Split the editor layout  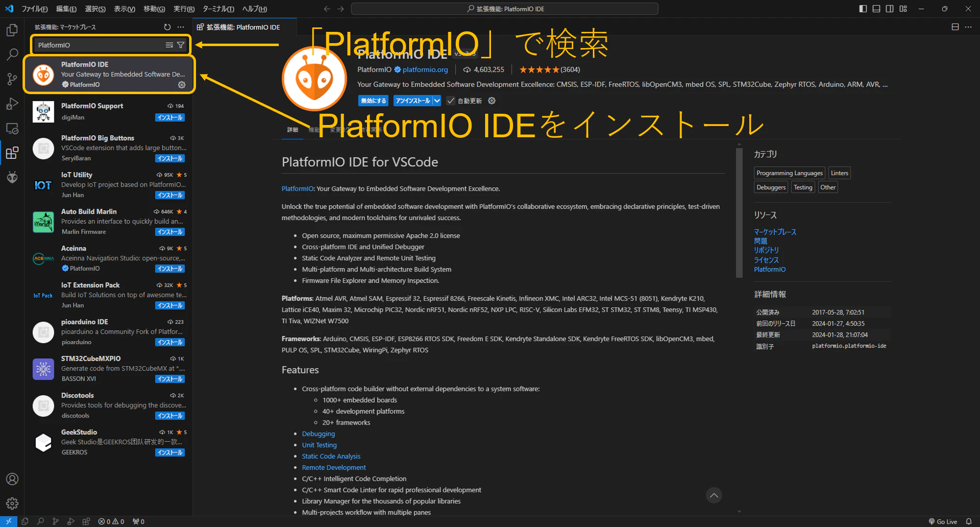pyautogui.click(x=955, y=27)
